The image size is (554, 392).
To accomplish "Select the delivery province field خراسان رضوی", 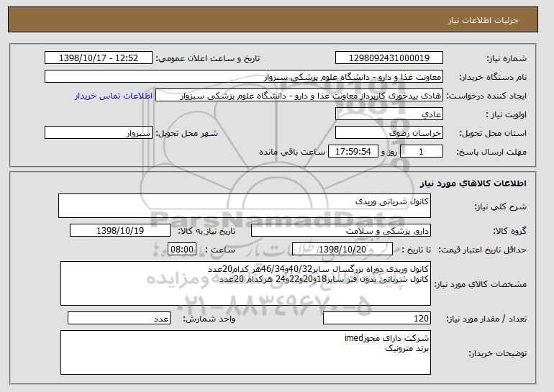I will [x=389, y=133].
